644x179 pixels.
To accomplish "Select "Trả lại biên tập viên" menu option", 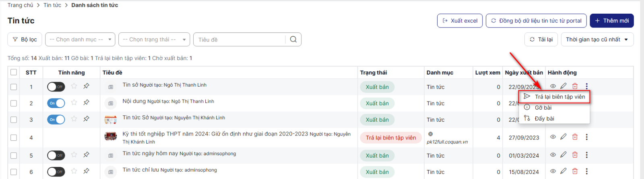I will [559, 97].
